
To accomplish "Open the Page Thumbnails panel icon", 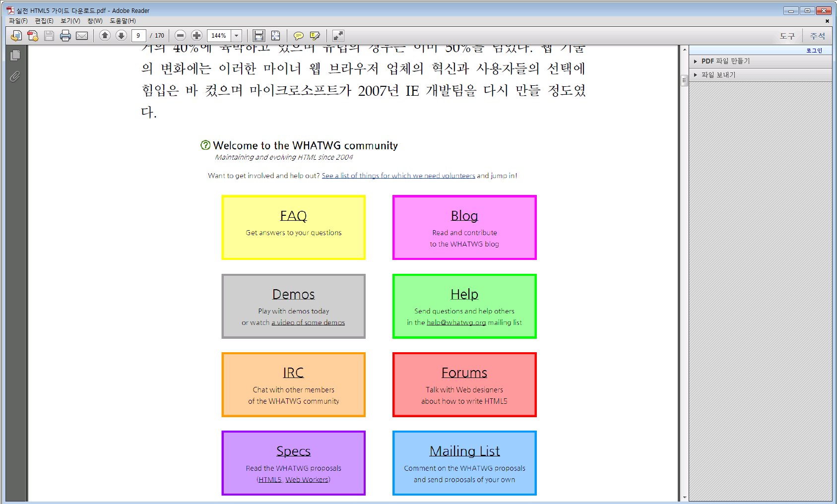I will [15, 55].
